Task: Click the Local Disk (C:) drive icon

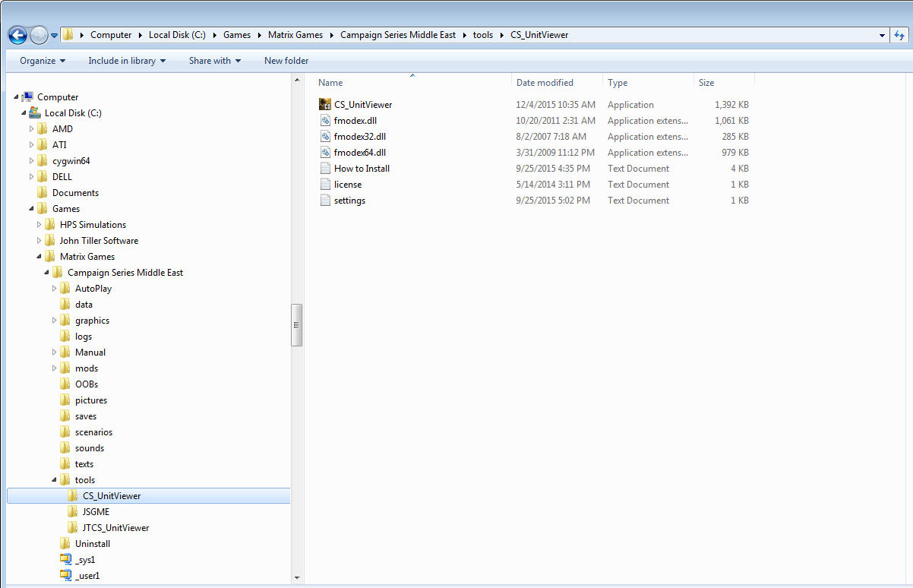Action: click(35, 113)
